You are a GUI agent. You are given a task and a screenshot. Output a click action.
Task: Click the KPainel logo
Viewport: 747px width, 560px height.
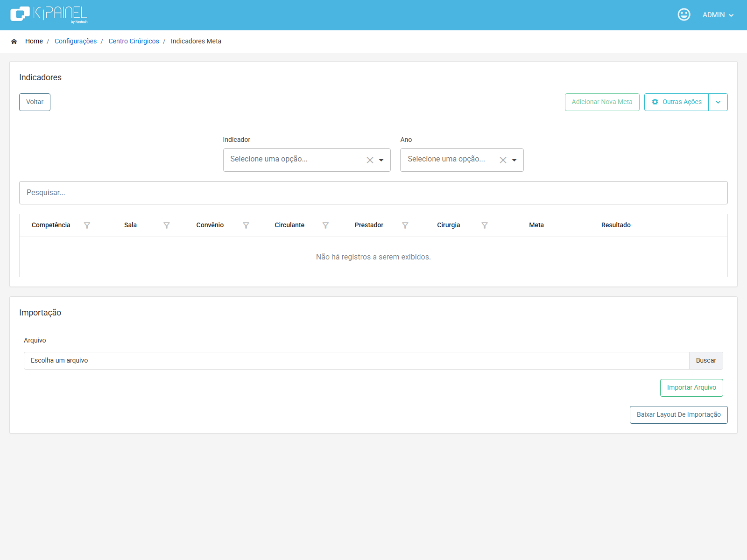49,15
